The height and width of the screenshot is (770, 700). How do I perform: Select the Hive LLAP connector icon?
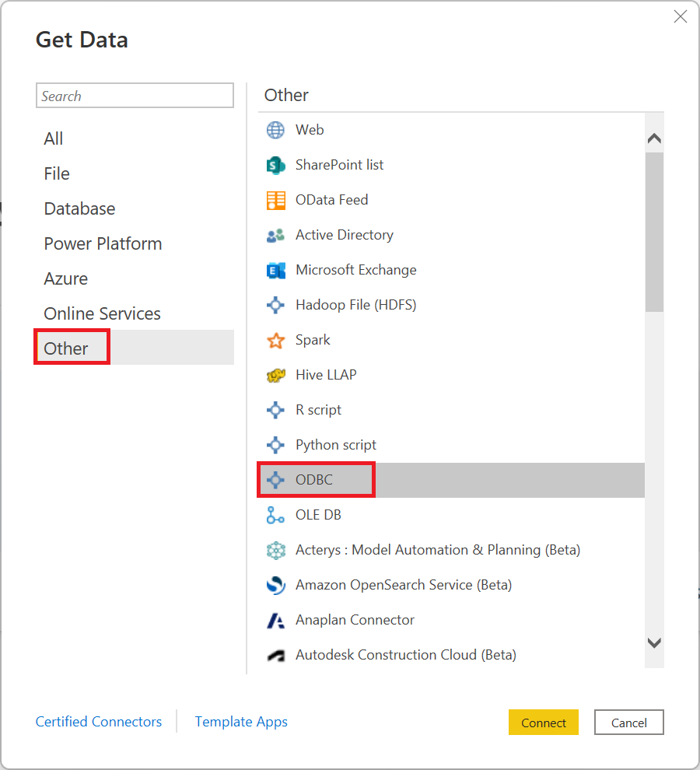pyautogui.click(x=275, y=375)
